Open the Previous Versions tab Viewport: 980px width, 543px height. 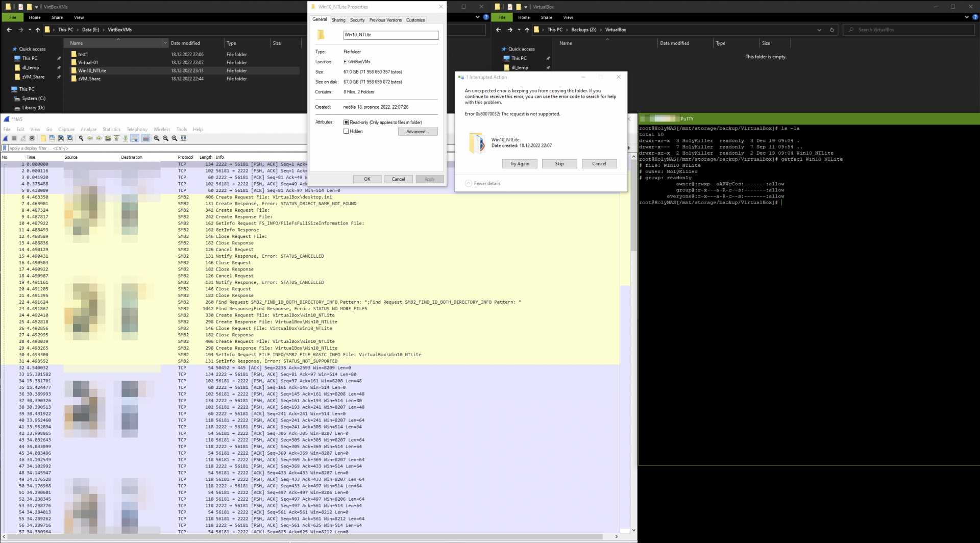(385, 20)
